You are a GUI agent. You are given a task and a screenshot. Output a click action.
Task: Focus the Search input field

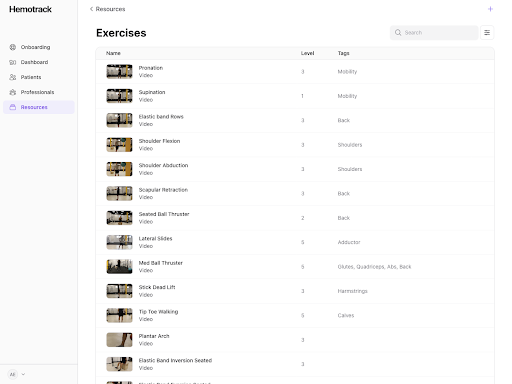click(x=434, y=33)
